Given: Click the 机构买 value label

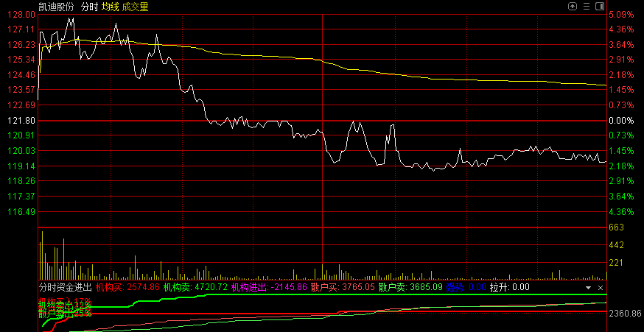Looking at the screenshot, I should coord(128,287).
